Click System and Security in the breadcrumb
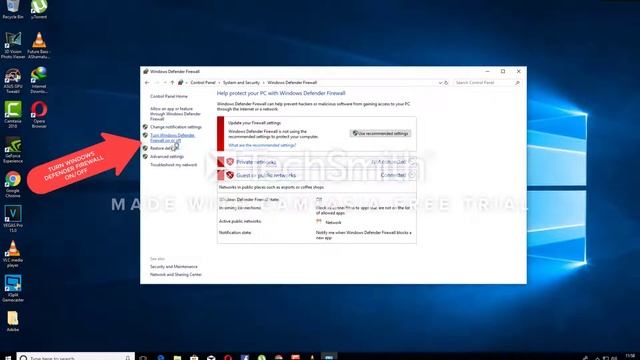The height and width of the screenshot is (360, 640). coord(241,82)
